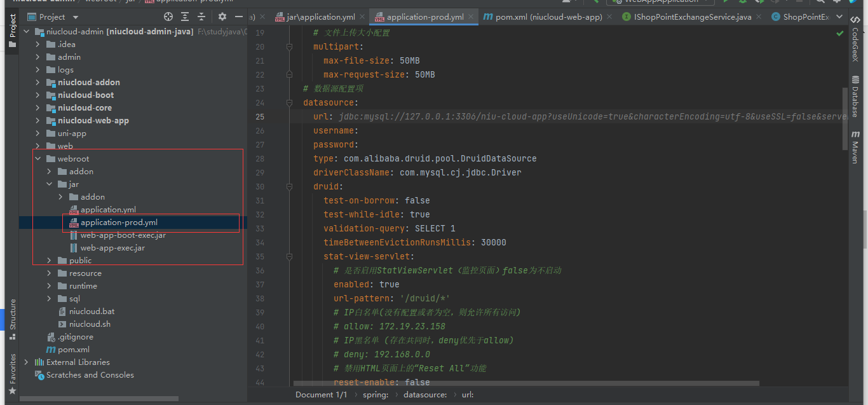The width and height of the screenshot is (868, 405).
Task: Open Project panel settings gear
Action: pyautogui.click(x=222, y=17)
